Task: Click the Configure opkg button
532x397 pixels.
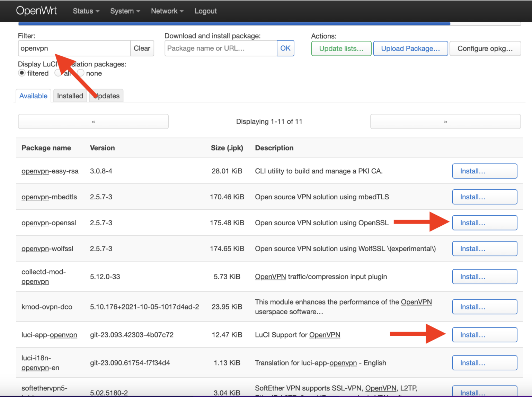Action: pyautogui.click(x=485, y=48)
